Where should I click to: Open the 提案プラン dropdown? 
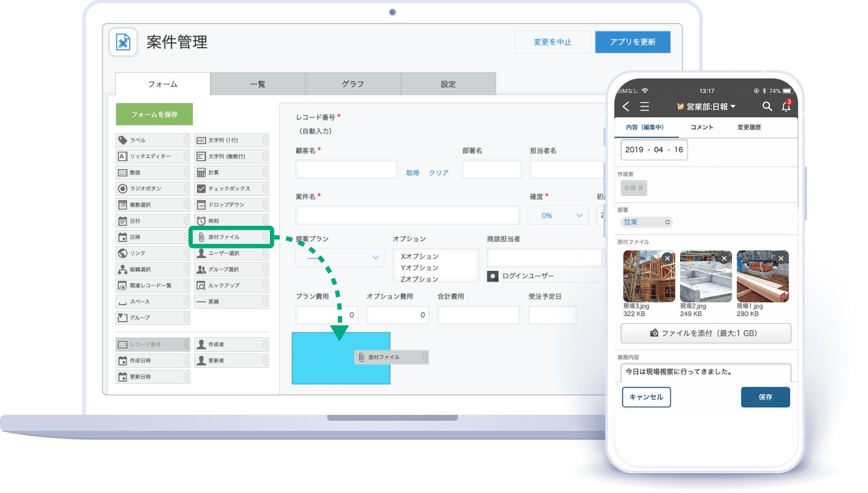pos(340,258)
